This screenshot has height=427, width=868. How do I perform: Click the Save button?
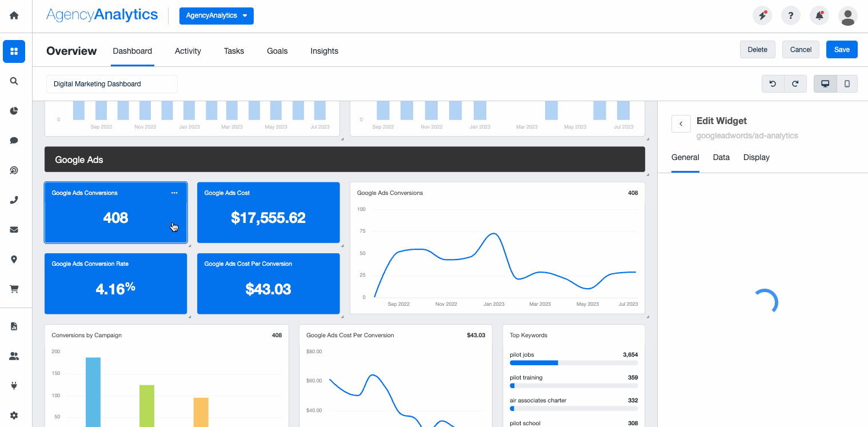click(x=841, y=50)
